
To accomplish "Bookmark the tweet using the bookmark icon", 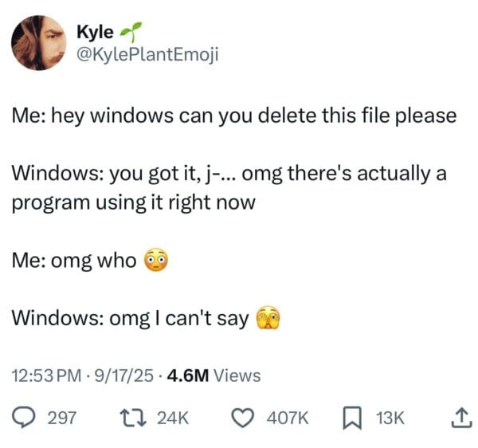I will (x=352, y=419).
